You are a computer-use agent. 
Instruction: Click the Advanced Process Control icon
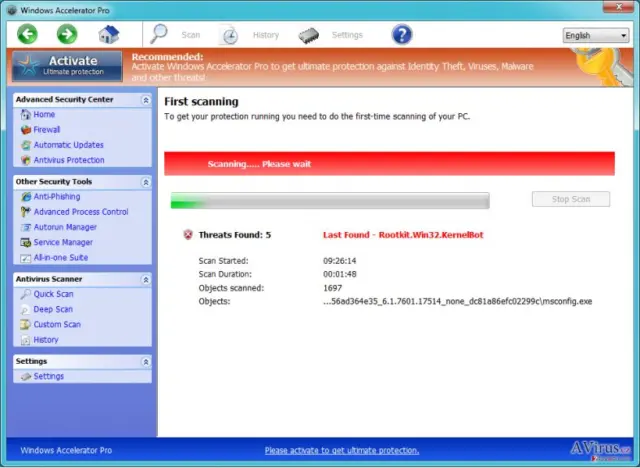coord(26,212)
